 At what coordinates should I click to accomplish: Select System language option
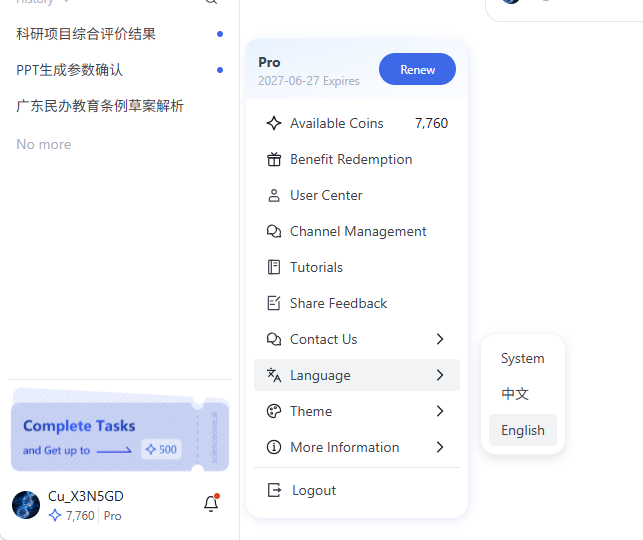point(523,358)
